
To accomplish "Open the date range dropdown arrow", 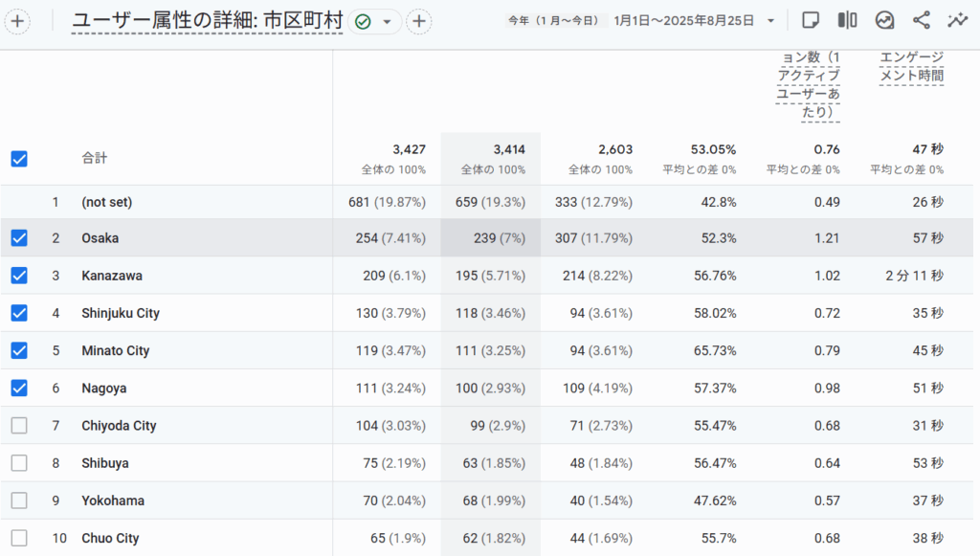I will pos(770,21).
